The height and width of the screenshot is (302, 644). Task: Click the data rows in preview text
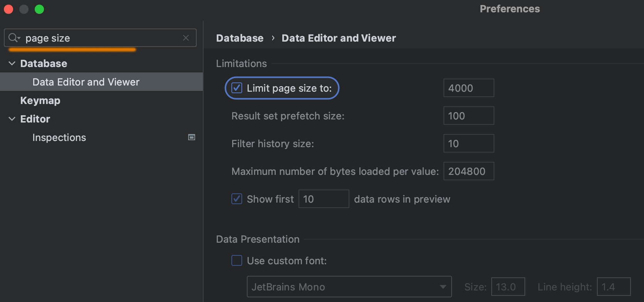tap(402, 199)
